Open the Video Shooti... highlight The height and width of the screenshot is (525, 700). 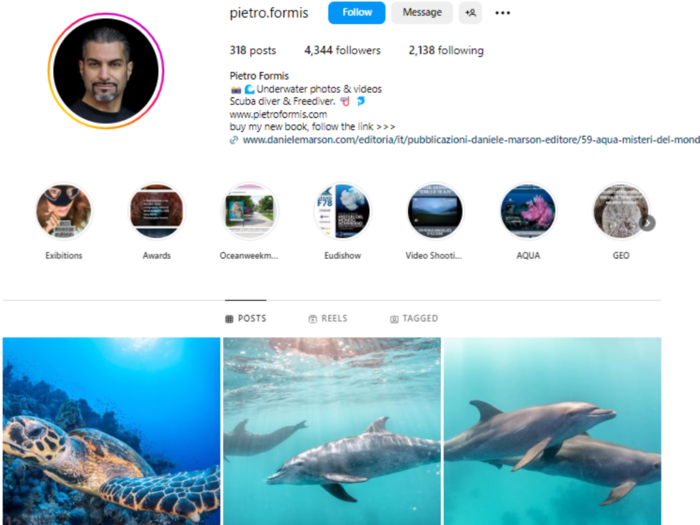point(435,211)
